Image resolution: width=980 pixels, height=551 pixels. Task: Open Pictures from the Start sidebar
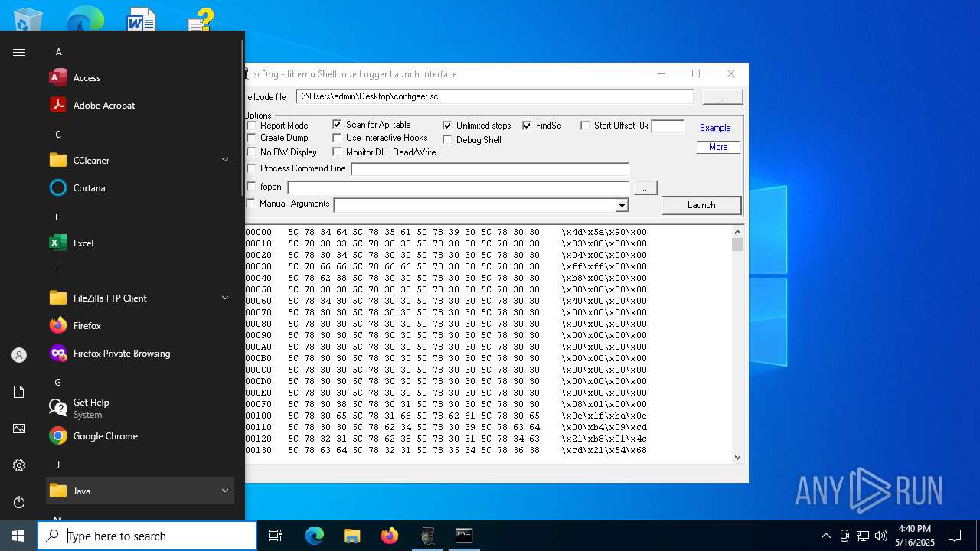coord(19,429)
